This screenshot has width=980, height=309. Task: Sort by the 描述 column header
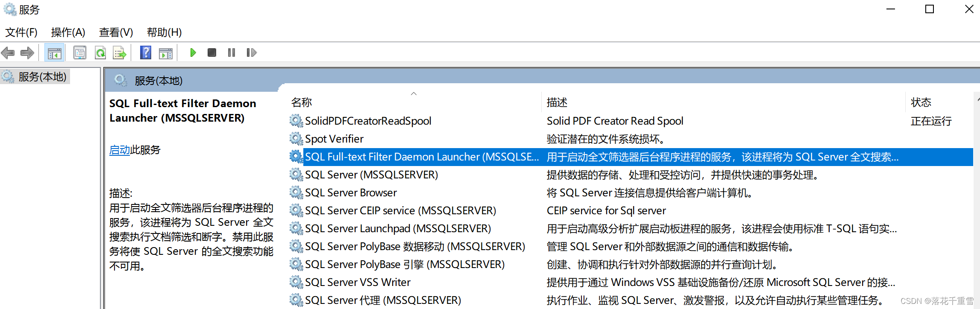point(557,102)
